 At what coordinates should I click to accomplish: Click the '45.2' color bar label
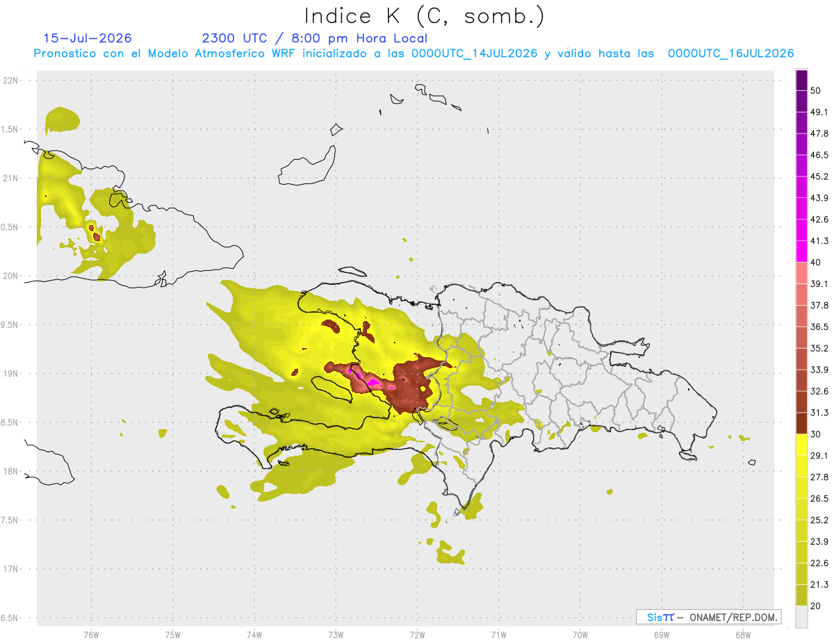[819, 176]
